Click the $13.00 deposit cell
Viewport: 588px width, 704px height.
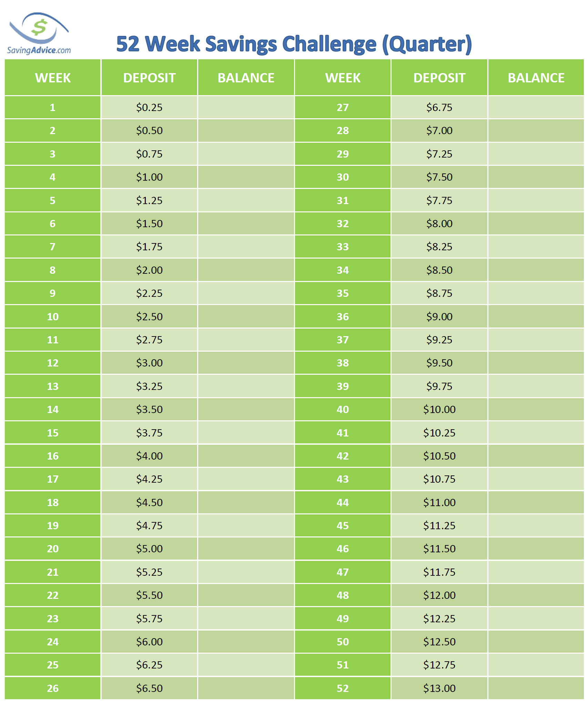point(439,688)
